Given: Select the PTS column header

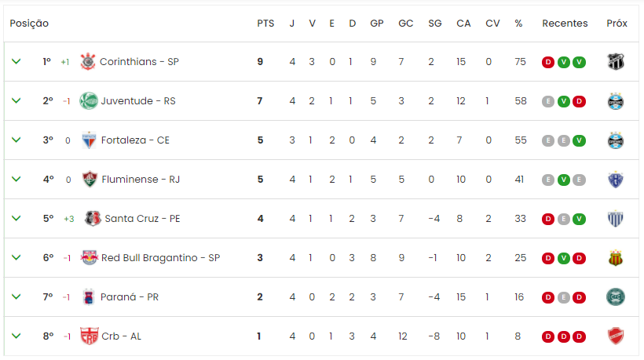Looking at the screenshot, I should [265, 24].
